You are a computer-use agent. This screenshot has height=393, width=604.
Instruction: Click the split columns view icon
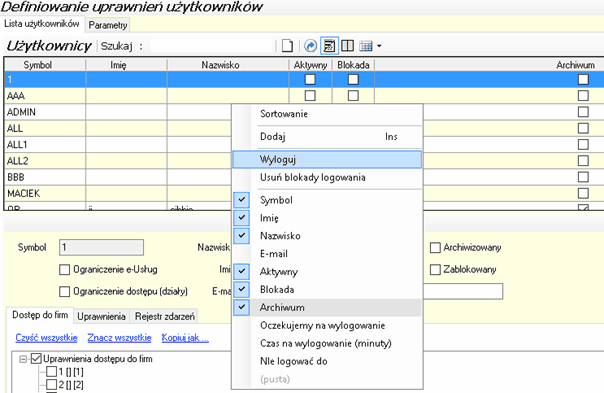tap(347, 46)
